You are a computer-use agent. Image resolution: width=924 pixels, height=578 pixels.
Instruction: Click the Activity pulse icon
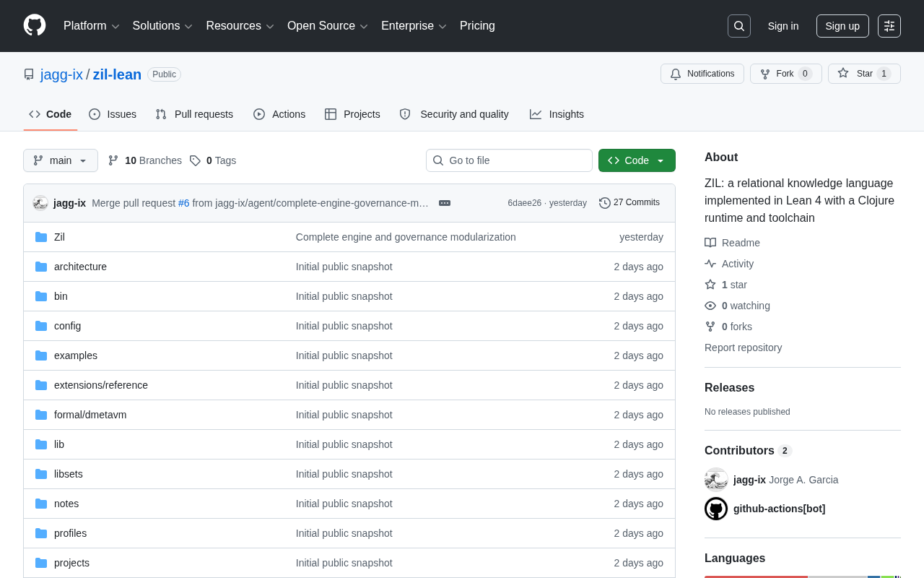pos(710,264)
